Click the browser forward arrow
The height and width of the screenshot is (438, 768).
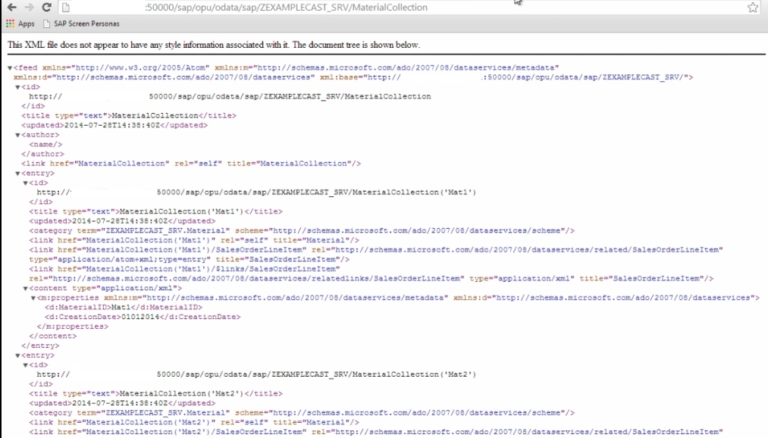(29, 8)
